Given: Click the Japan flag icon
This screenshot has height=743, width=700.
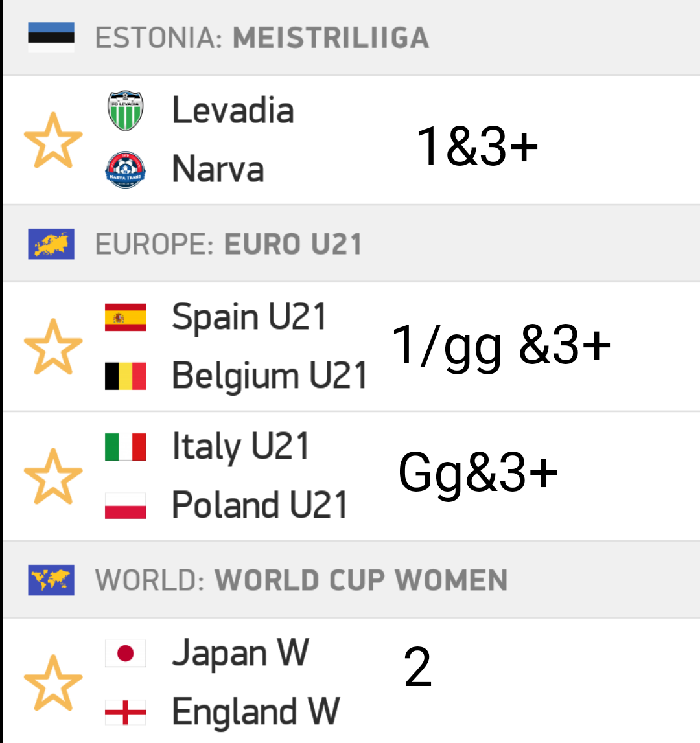Looking at the screenshot, I should 125,654.
